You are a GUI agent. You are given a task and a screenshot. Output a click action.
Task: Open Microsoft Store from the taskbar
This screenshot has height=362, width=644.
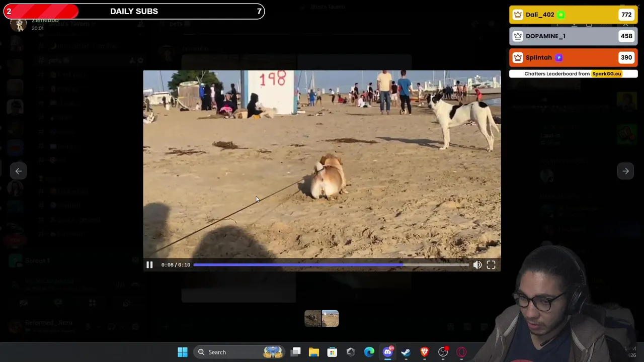[x=332, y=352]
